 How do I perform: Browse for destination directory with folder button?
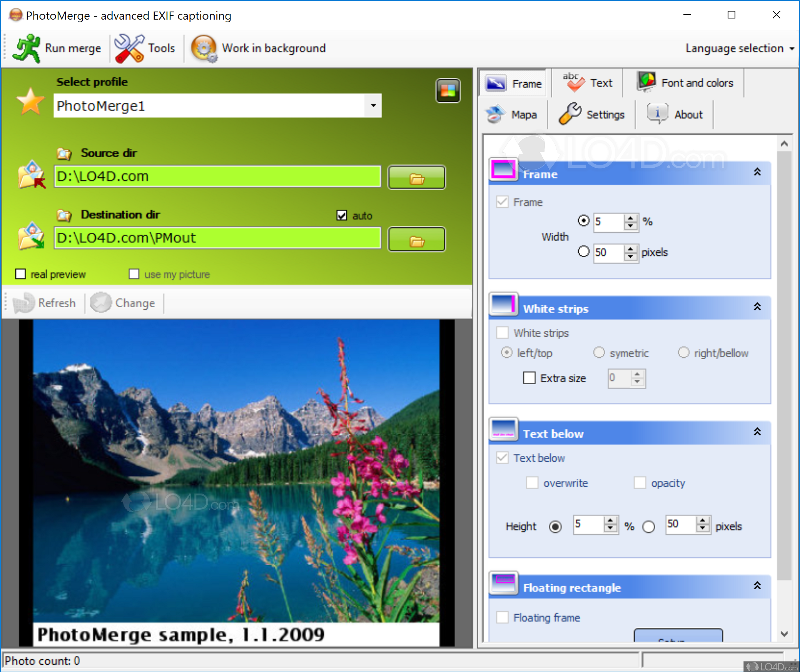pyautogui.click(x=417, y=239)
